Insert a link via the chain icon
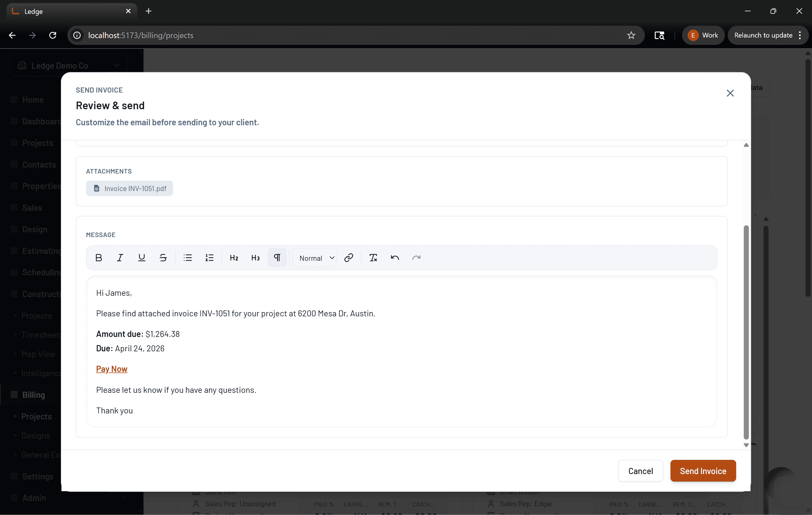The image size is (812, 515). 349,258
